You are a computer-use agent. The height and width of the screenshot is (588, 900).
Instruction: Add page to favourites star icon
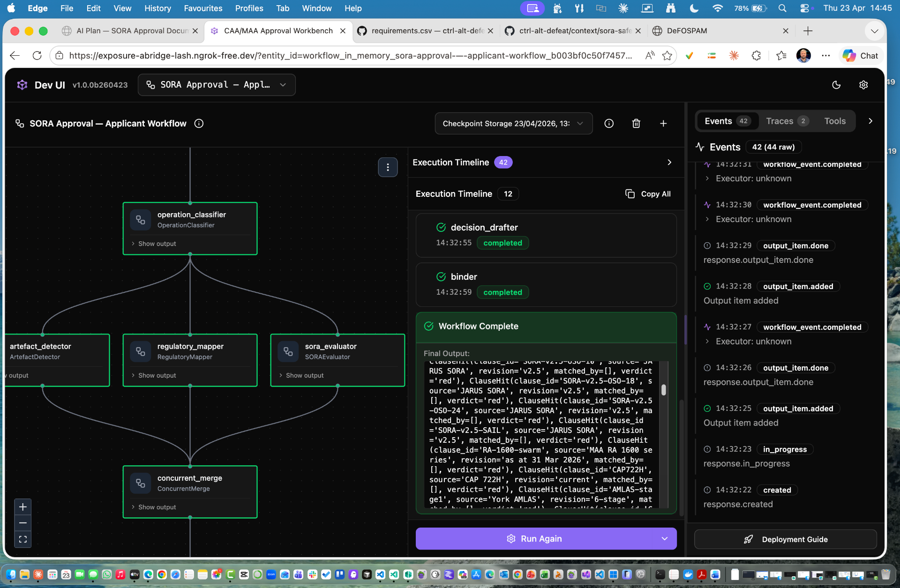click(667, 55)
